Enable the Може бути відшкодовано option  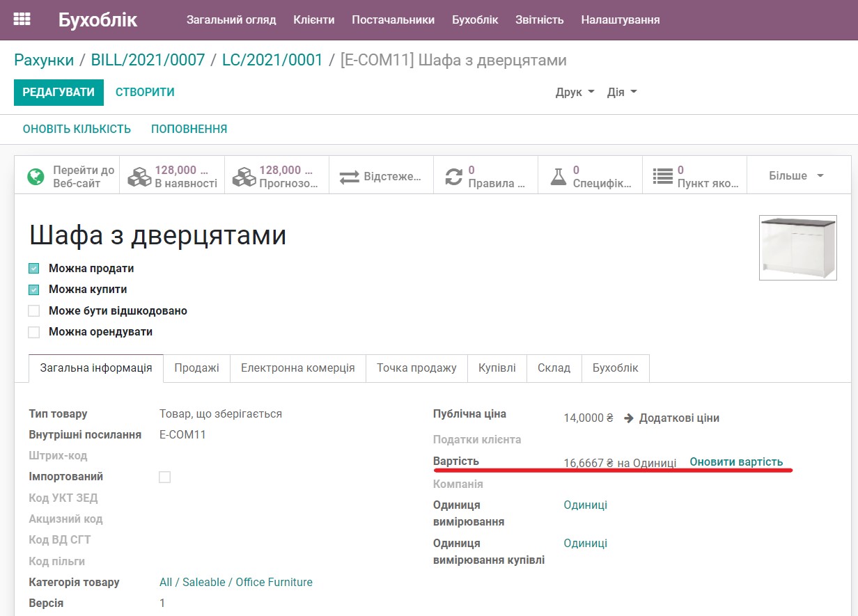(34, 310)
